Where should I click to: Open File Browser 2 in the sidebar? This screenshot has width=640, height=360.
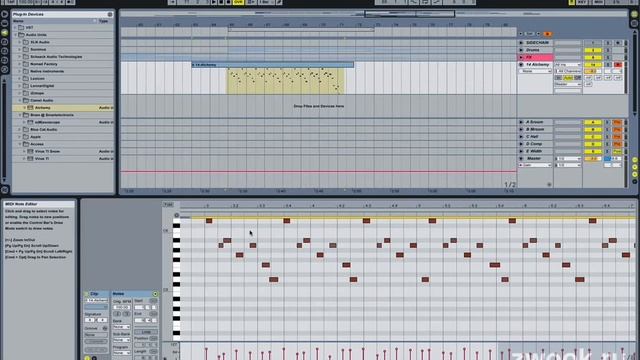point(4,51)
